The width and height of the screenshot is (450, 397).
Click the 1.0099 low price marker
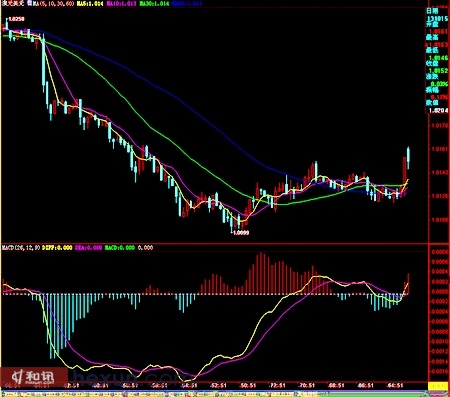[241, 233]
